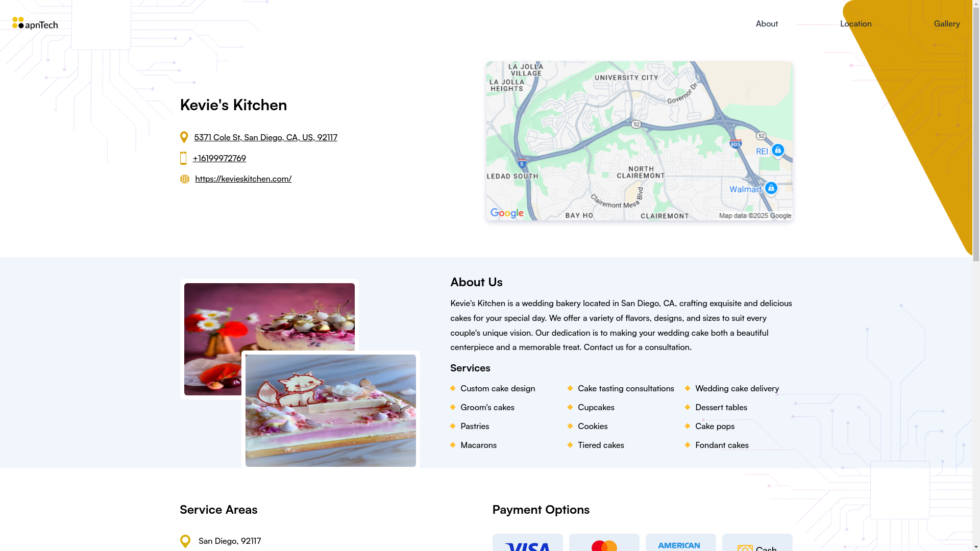Click the apnTech logo
The height and width of the screenshot is (551, 980).
pyautogui.click(x=35, y=23)
